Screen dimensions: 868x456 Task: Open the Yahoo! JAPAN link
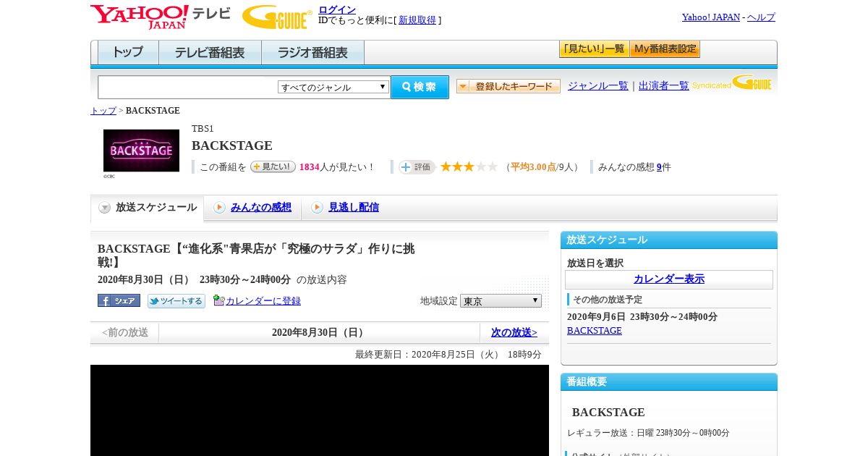pyautogui.click(x=711, y=17)
